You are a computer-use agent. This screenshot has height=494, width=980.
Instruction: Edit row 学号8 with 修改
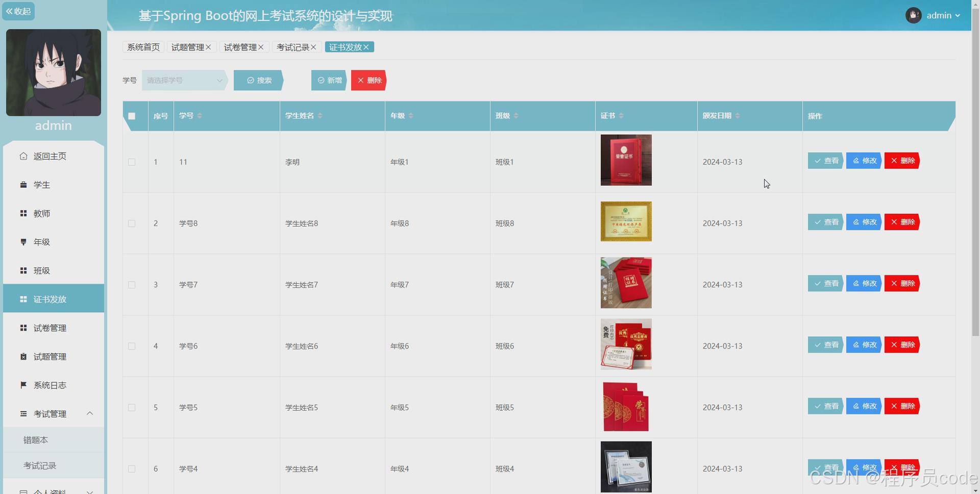[864, 222]
